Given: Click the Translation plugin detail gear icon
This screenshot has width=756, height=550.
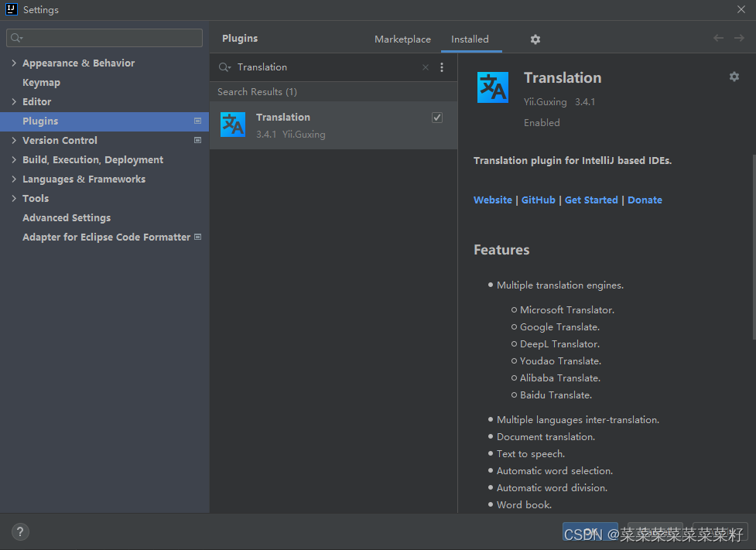Looking at the screenshot, I should coord(734,77).
